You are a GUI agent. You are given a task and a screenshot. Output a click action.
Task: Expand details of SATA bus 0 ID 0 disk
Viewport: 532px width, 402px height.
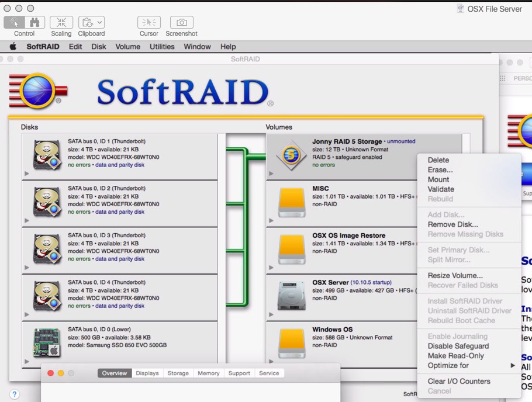point(27,361)
